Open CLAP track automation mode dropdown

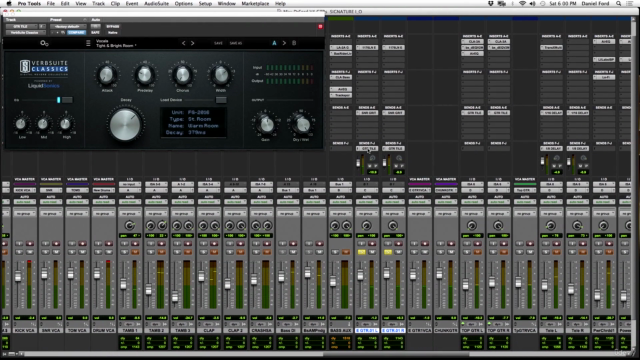(x=209, y=202)
